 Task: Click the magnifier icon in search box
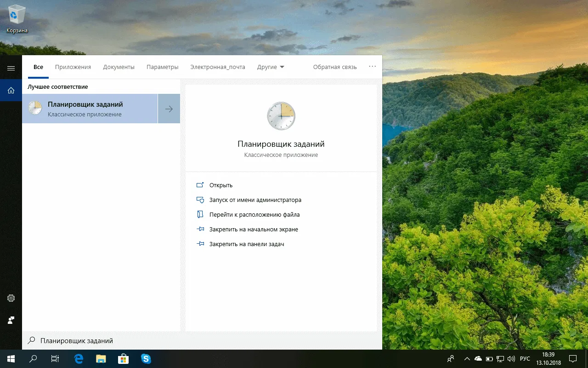click(x=32, y=341)
